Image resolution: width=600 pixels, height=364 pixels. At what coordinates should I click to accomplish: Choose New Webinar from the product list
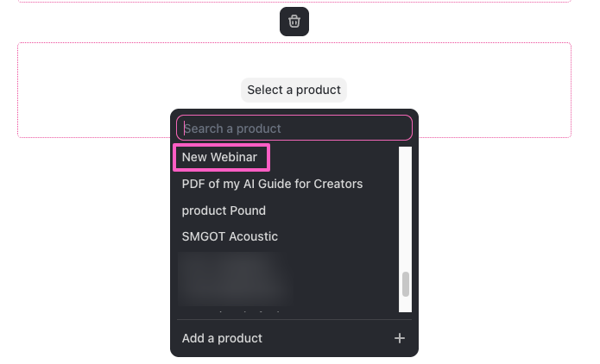[x=220, y=158]
